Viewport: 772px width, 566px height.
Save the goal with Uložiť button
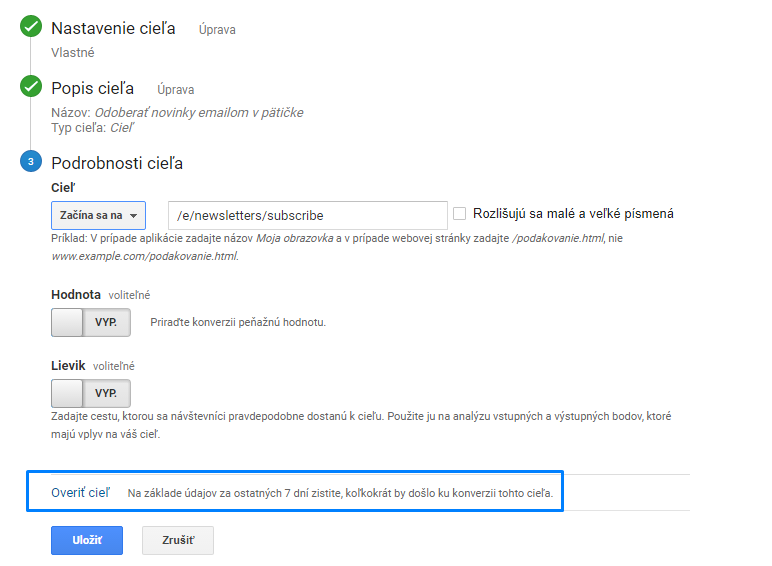[x=87, y=540]
